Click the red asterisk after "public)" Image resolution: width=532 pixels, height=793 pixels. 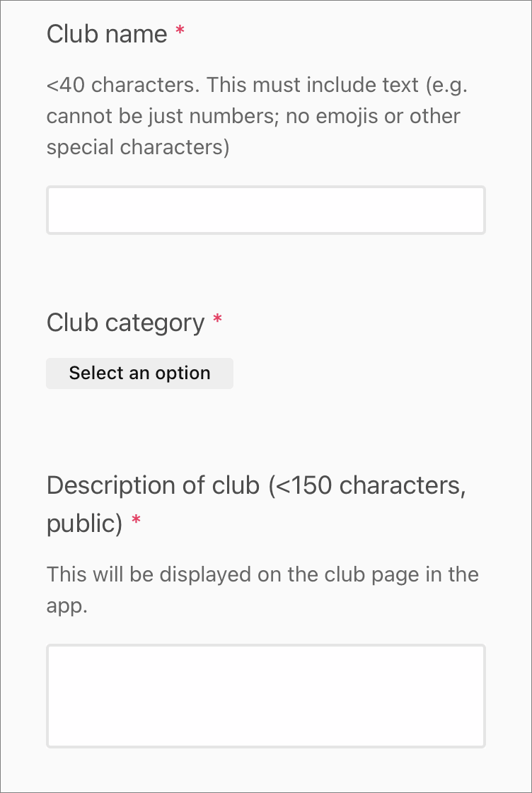pos(137,522)
